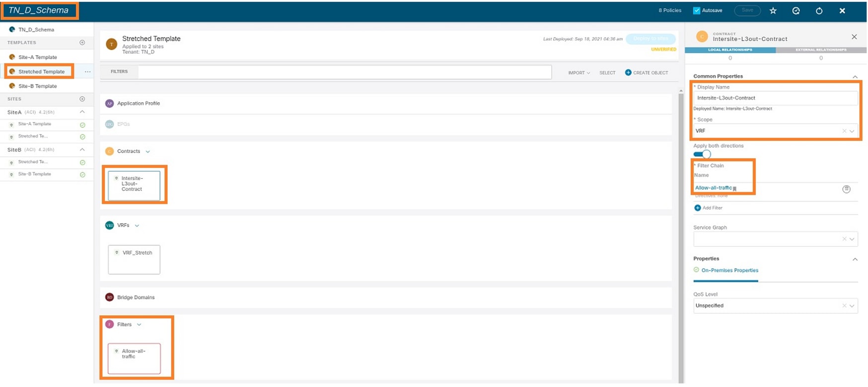Viewport: 868px width, 387px height.
Task: Click the refresh icon in top bar
Action: coord(819,10)
